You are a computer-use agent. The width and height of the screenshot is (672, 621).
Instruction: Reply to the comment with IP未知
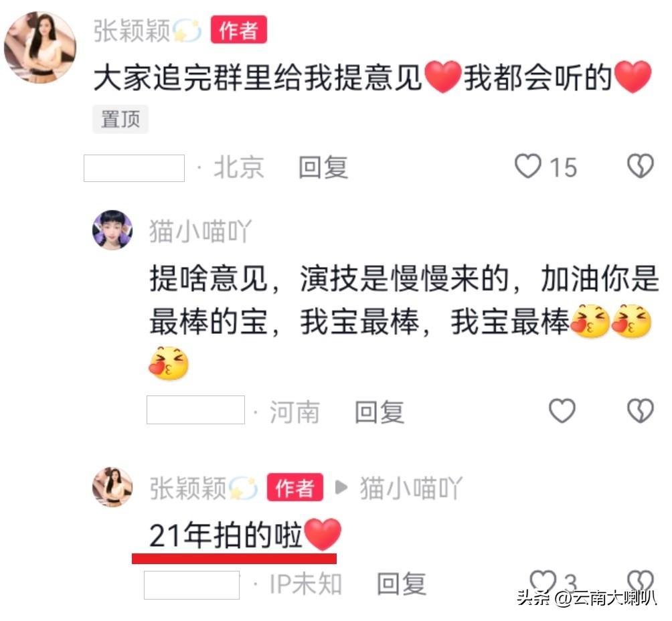402,584
